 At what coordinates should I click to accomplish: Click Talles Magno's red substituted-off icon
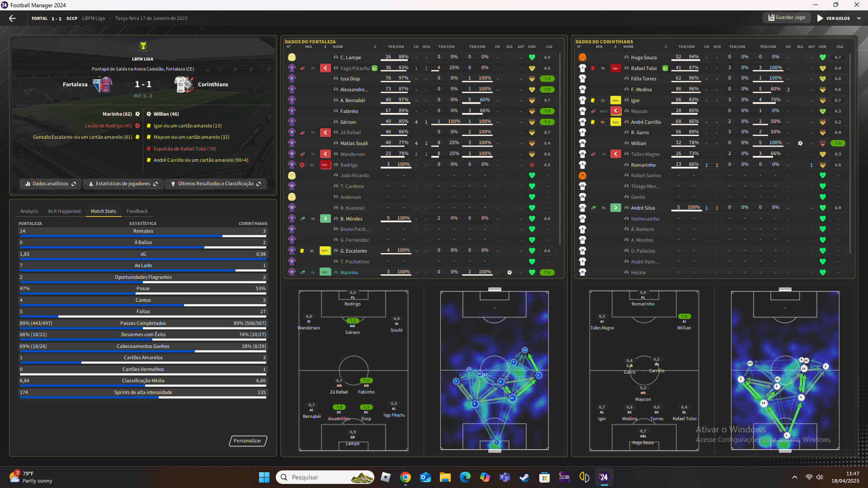[x=616, y=154]
